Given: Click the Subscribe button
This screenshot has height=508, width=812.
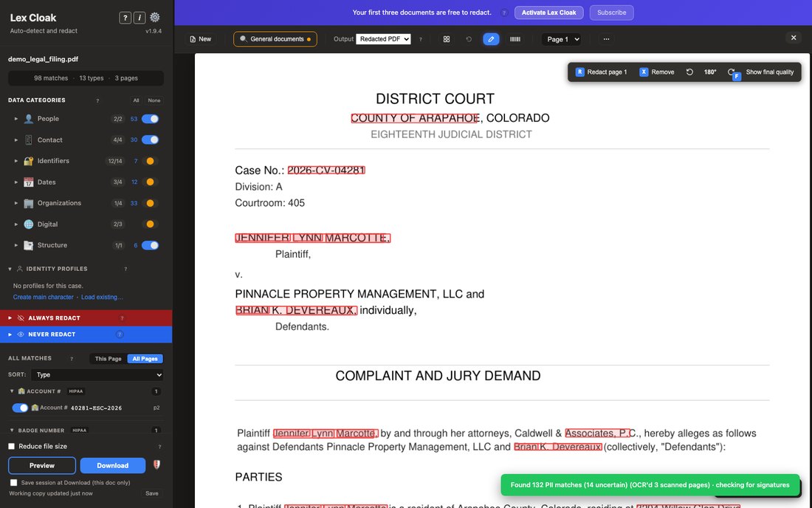Looking at the screenshot, I should coord(612,13).
